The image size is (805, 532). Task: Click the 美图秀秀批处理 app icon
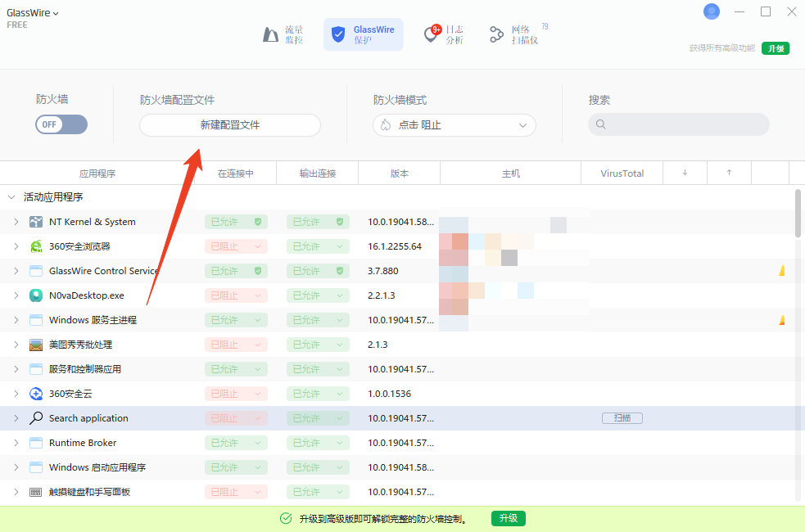pyautogui.click(x=36, y=345)
